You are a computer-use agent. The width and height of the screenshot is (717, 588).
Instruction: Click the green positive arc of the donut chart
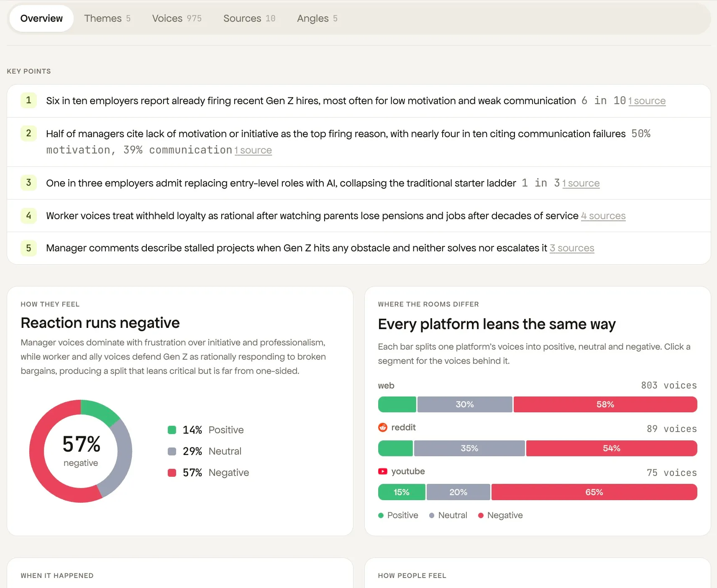tap(100, 411)
